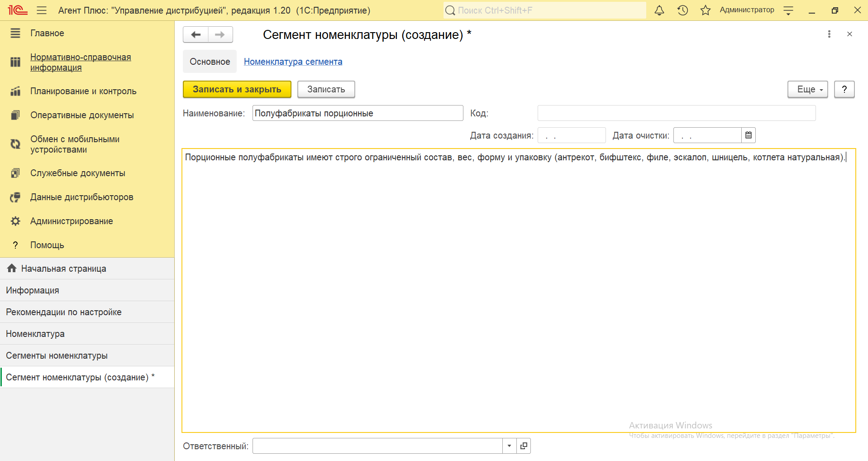Click the favorites star icon
This screenshot has height=461, width=868.
(x=705, y=10)
